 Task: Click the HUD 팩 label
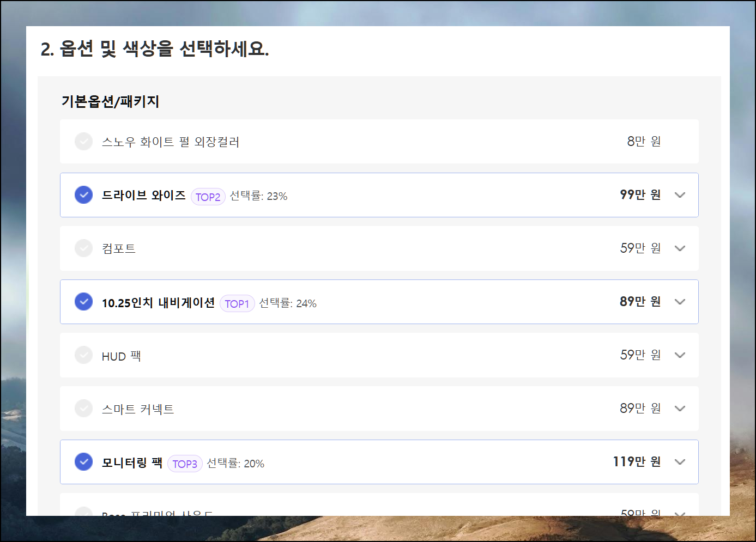click(x=122, y=356)
